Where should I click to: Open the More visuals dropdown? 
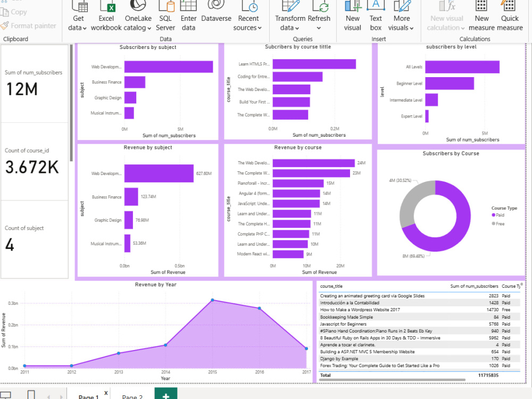click(401, 16)
